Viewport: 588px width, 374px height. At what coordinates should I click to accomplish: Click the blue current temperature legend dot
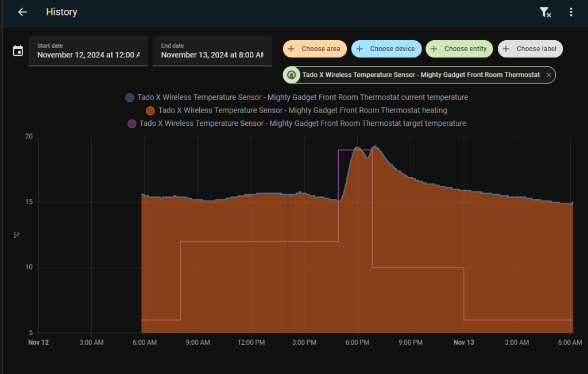[x=130, y=98]
